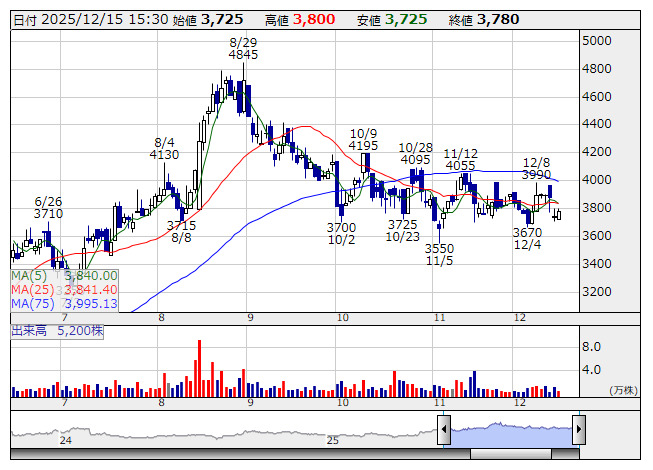Click the 3800 price axis label
The width and height of the screenshot is (653, 470).
pyautogui.click(x=597, y=208)
